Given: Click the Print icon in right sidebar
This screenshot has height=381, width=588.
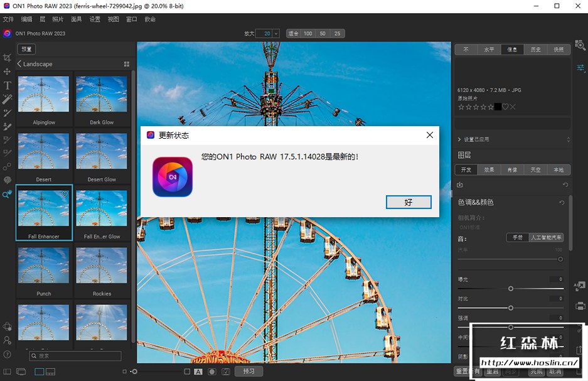Looking at the screenshot, I should click(580, 306).
